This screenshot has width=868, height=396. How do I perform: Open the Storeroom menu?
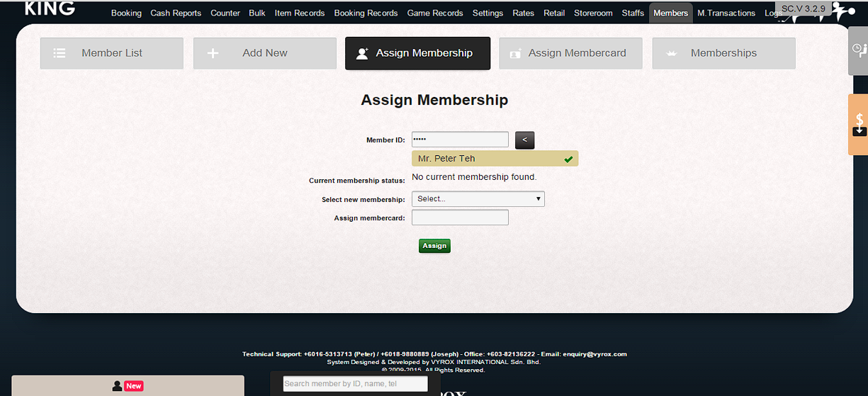click(593, 13)
